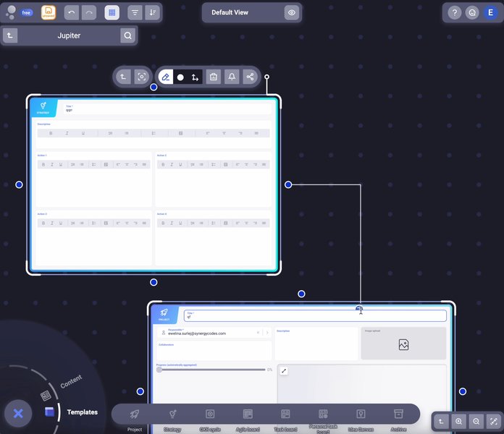
Task: Toggle underline in Strategy Description toolbar
Action: (83, 133)
